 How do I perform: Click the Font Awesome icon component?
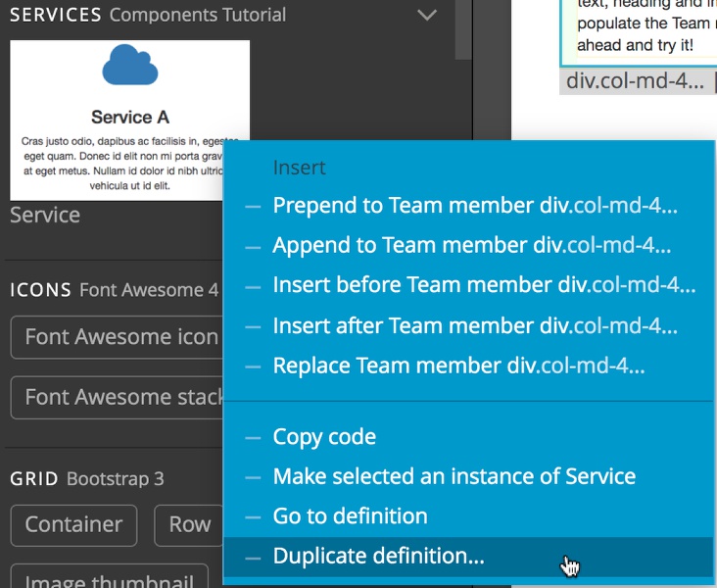tap(118, 337)
